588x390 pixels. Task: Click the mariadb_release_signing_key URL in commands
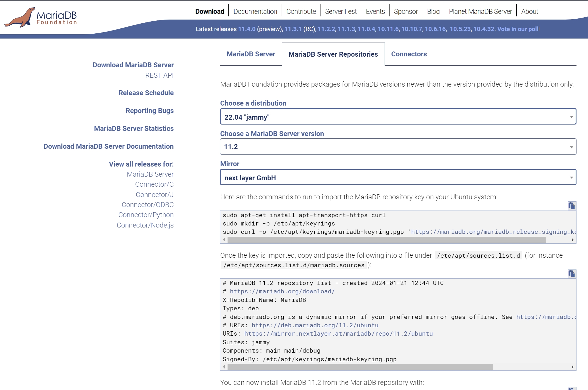pyautogui.click(x=493, y=232)
